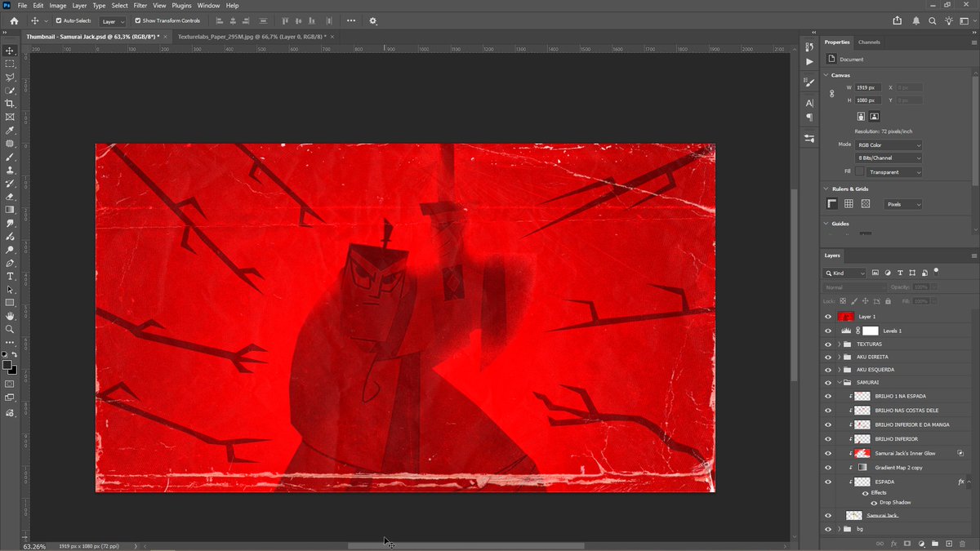Click the canvas Fill color swatch
Viewport: 980px width, 551px height.
point(859,172)
